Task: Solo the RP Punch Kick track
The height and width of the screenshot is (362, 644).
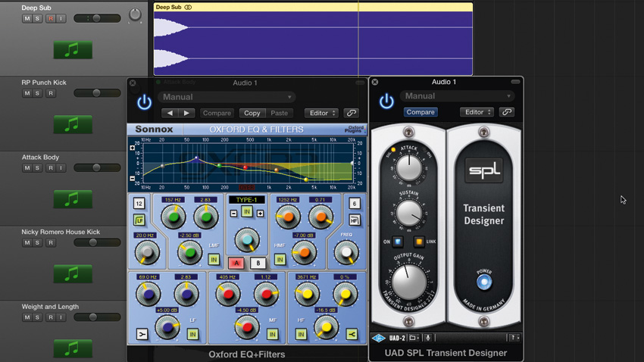Action: click(x=37, y=93)
